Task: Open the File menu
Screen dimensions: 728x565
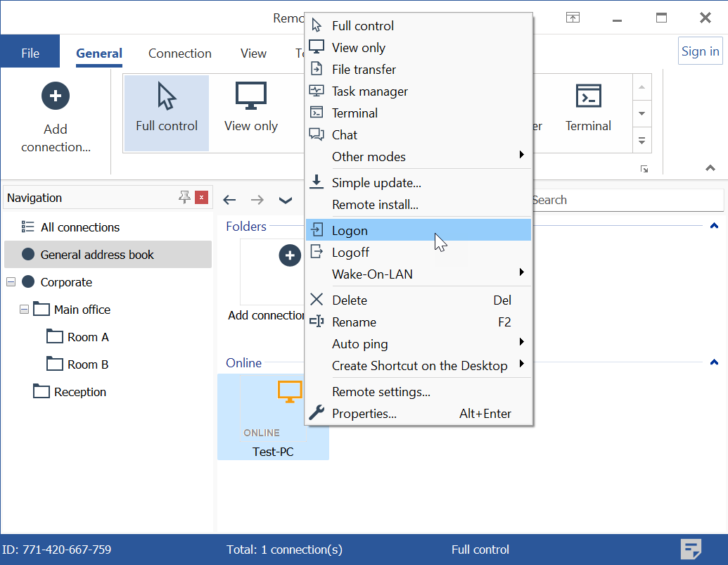Action: (x=30, y=53)
